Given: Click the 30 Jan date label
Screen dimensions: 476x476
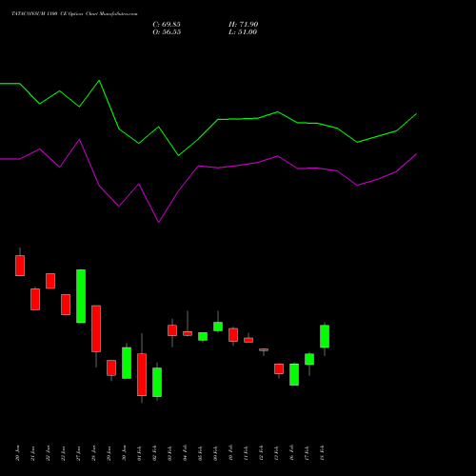Looking at the screenshot, I should (124, 453).
